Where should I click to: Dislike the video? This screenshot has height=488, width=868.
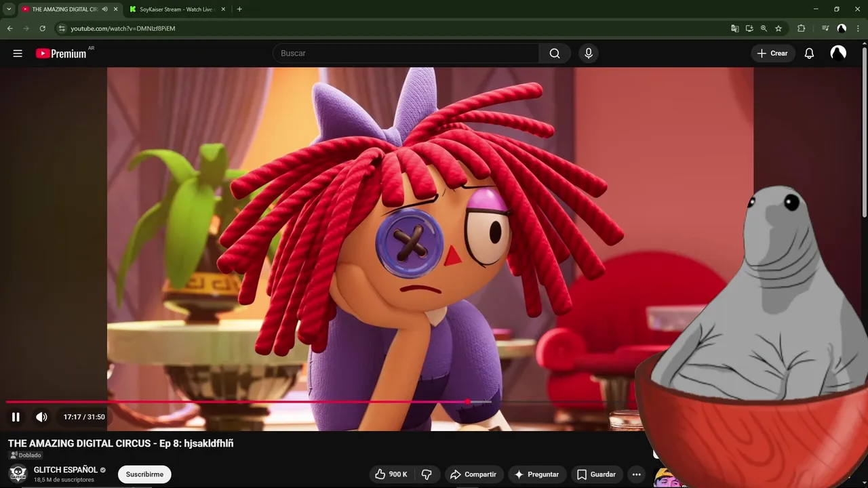click(x=427, y=474)
